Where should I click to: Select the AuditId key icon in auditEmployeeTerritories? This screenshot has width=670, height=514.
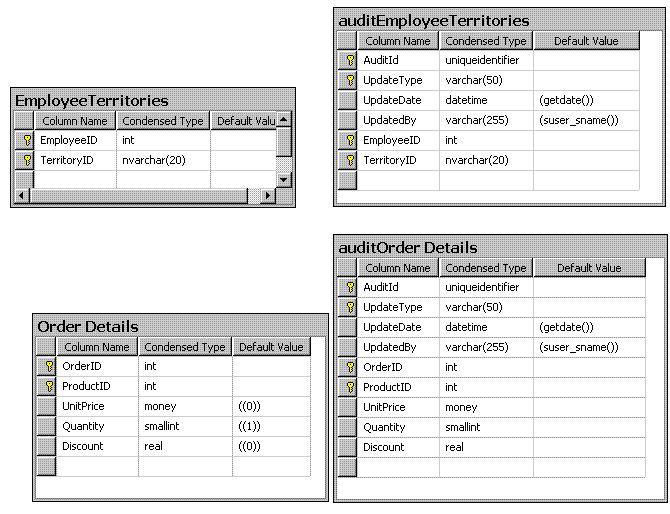[349, 61]
